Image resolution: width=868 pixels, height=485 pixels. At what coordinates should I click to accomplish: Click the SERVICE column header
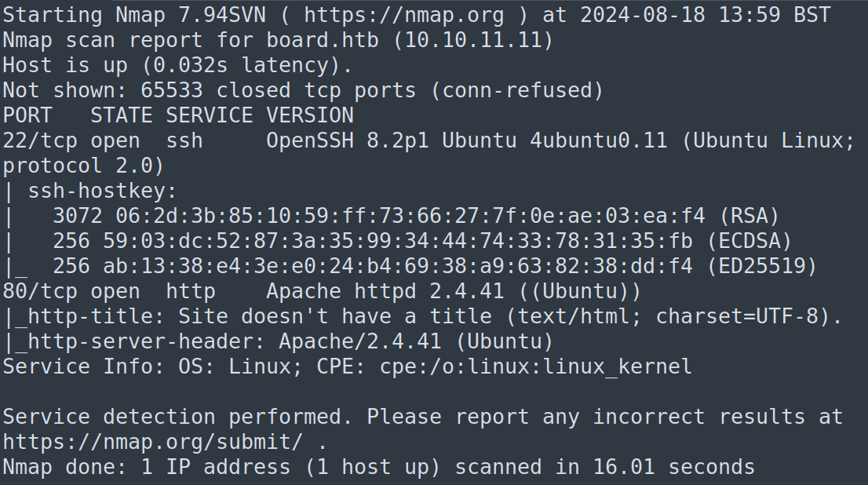[209, 115]
